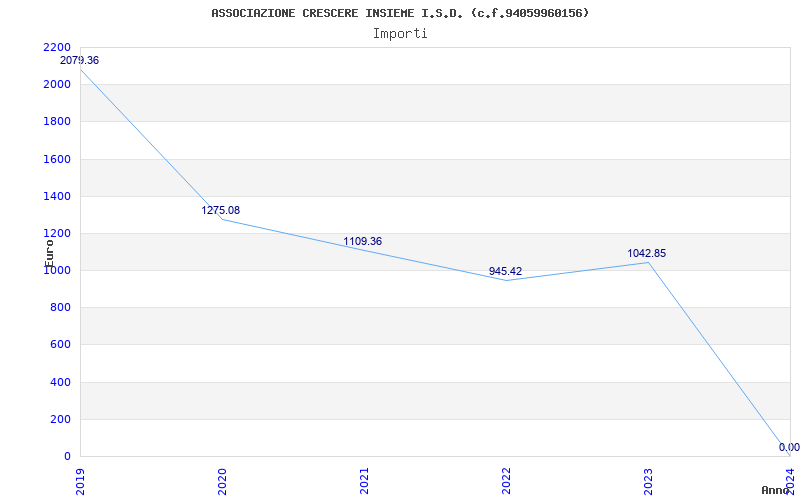Viewport: 800px width, 500px height.
Task: Click the 1400 y-axis value
Action: click(x=57, y=196)
